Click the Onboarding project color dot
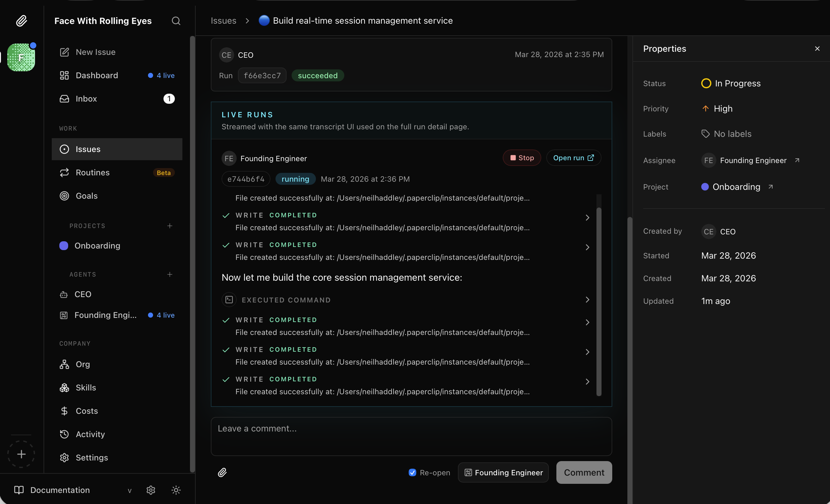 click(705, 187)
